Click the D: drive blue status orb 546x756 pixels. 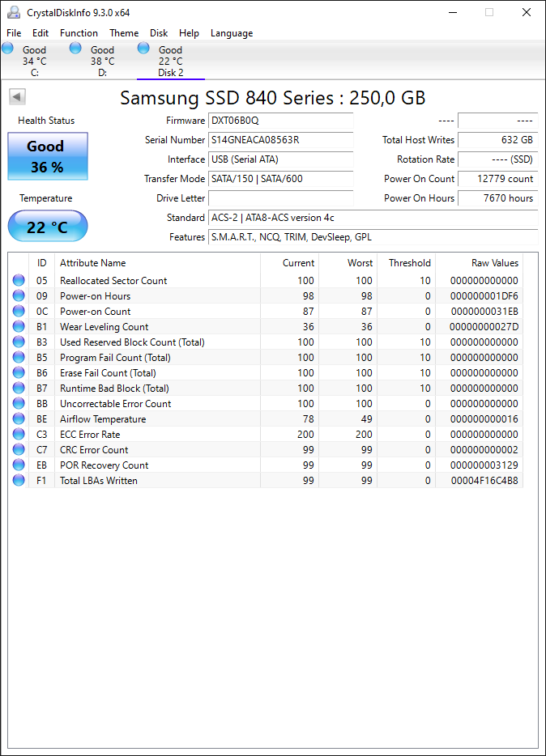[x=75, y=48]
